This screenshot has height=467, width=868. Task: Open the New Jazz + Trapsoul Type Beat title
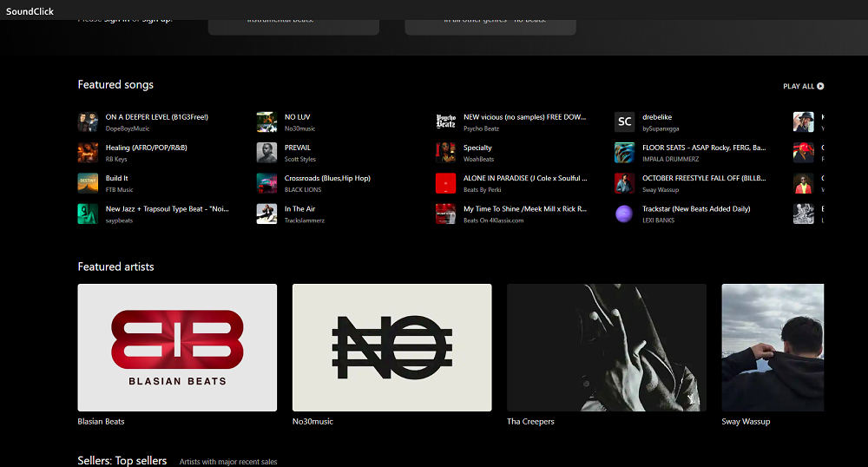(x=168, y=209)
